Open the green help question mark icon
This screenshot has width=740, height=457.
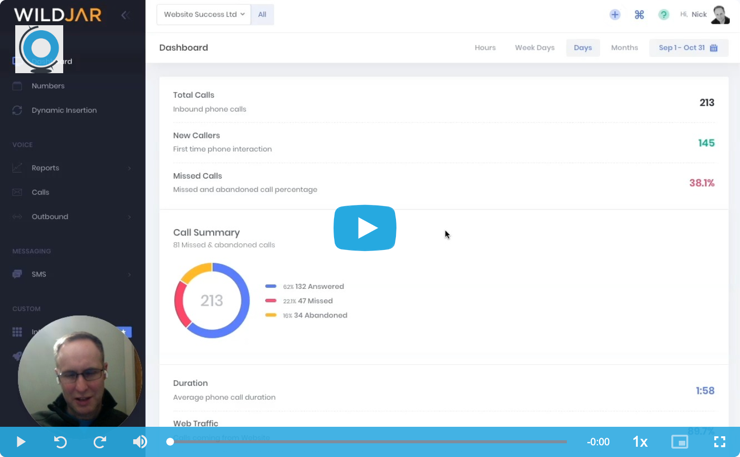[x=663, y=15]
